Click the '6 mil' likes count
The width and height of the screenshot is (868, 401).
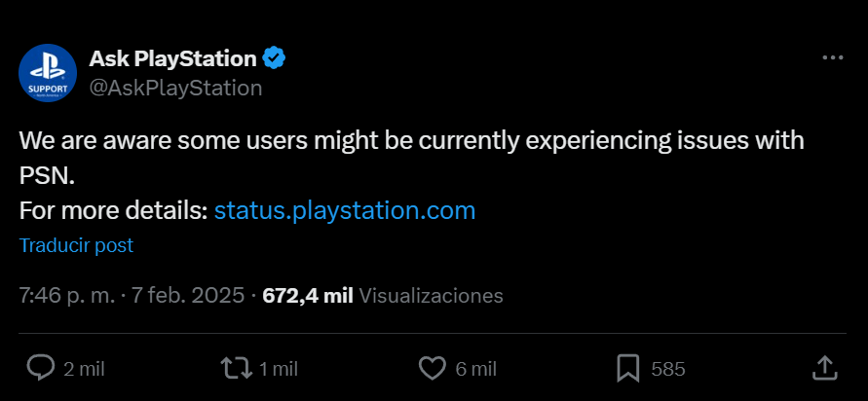click(475, 369)
